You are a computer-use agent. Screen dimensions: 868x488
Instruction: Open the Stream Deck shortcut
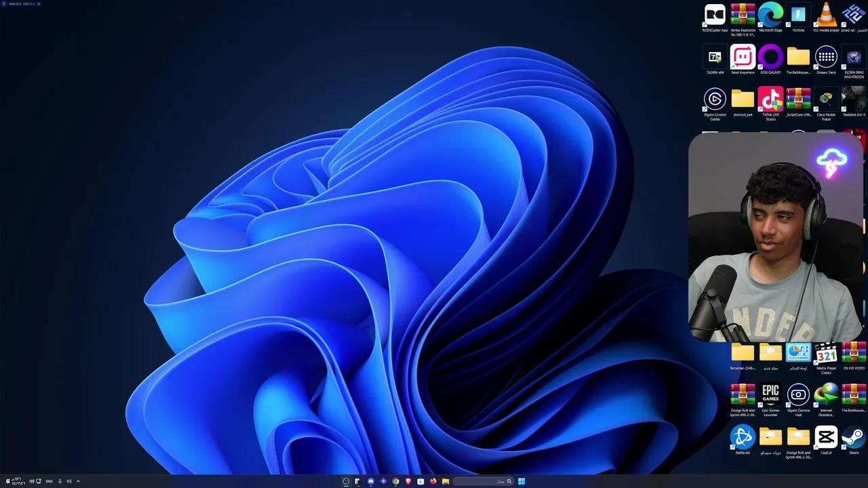(x=826, y=60)
